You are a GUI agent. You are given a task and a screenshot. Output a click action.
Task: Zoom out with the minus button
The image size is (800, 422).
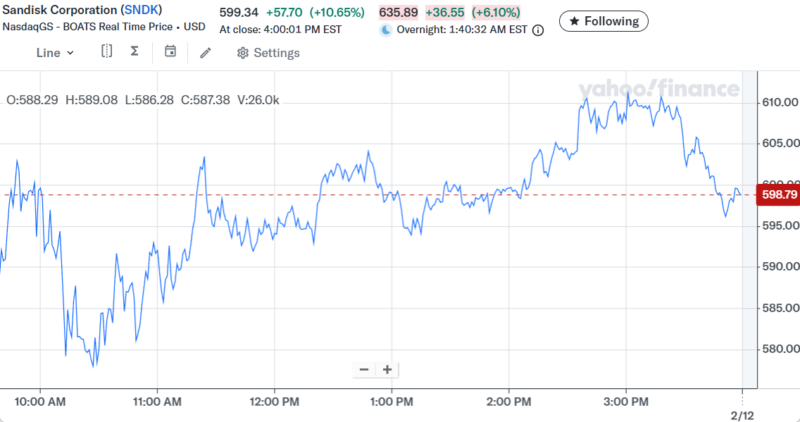(x=364, y=369)
